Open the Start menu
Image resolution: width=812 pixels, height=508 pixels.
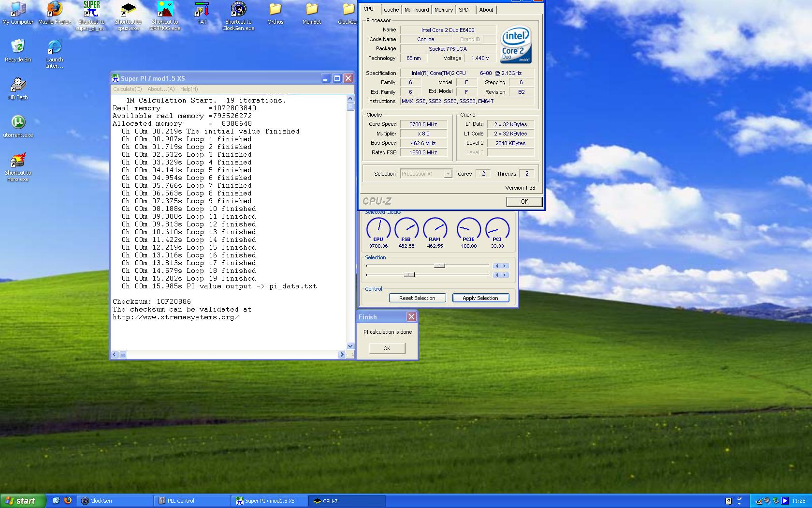pyautogui.click(x=23, y=501)
